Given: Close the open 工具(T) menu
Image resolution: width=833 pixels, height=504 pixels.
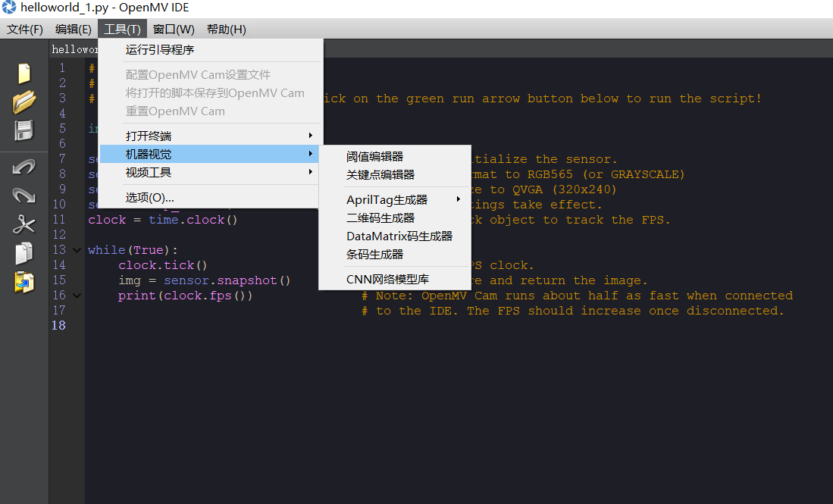Looking at the screenshot, I should point(122,30).
